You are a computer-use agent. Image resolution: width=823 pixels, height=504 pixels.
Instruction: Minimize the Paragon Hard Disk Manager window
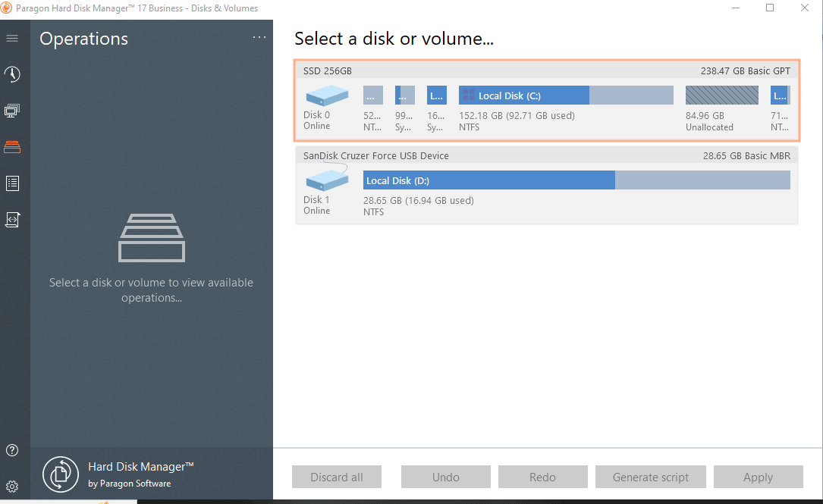tap(736, 8)
